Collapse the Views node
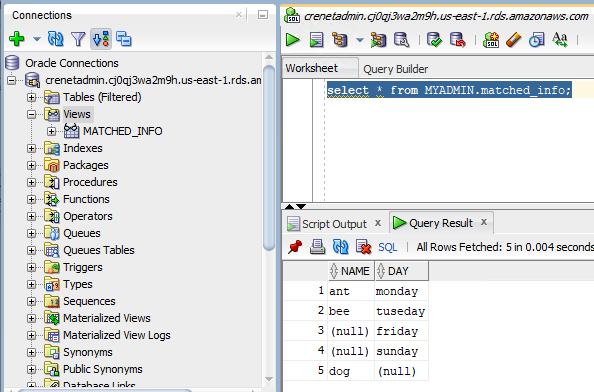The height and width of the screenshot is (392, 594). (31, 114)
